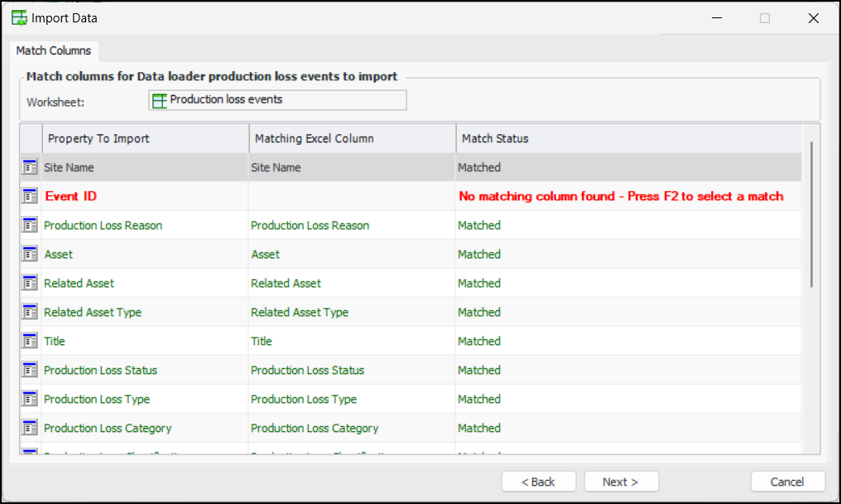The height and width of the screenshot is (504, 841).
Task: Click the Property To Import column header
Action: 145,138
